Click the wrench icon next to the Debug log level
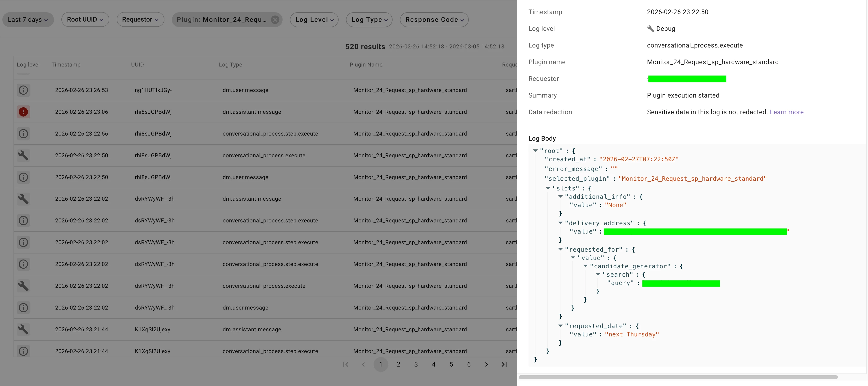868x386 pixels. [650, 29]
